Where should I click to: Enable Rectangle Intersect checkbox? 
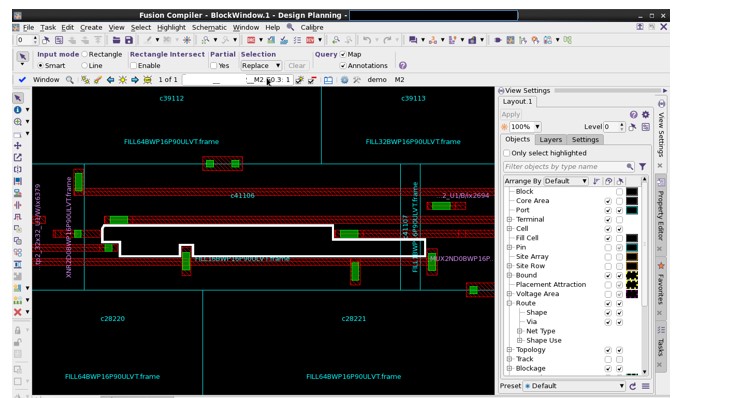(133, 66)
